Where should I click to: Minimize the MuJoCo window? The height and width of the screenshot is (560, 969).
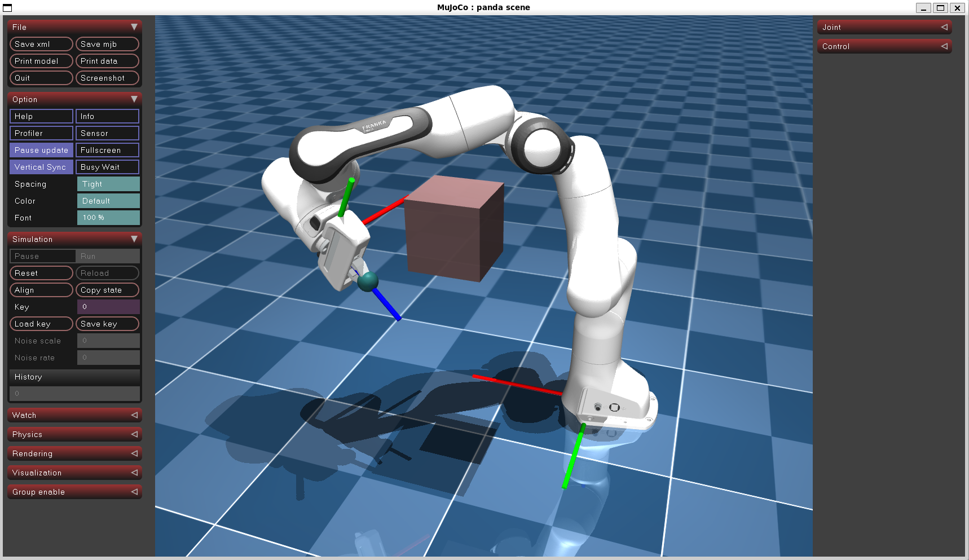923,8
